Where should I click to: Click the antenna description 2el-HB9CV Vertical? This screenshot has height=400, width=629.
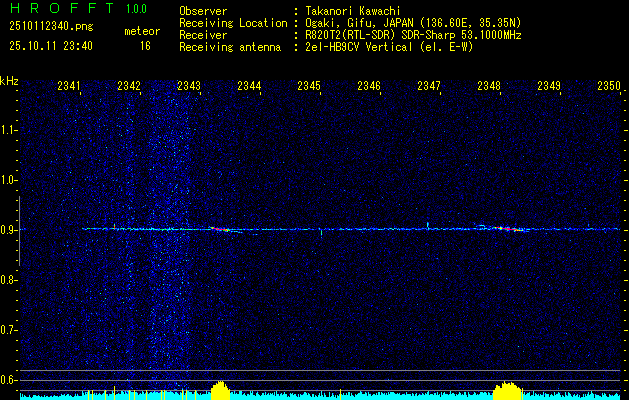(x=359, y=47)
